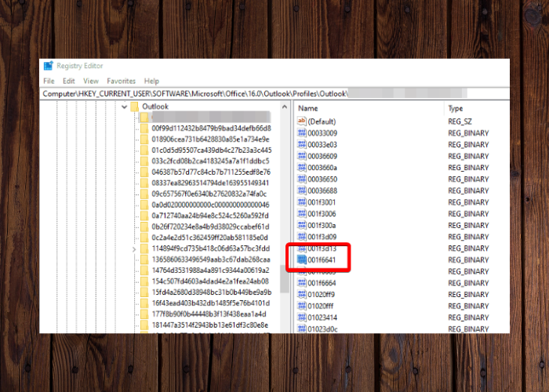Viewport: 549px width, 392px height.
Task: Open the Help menu
Action: (151, 81)
